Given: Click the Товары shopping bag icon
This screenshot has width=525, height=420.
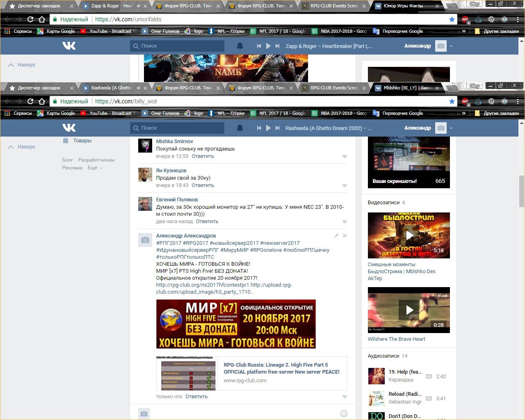Looking at the screenshot, I should click(x=66, y=140).
